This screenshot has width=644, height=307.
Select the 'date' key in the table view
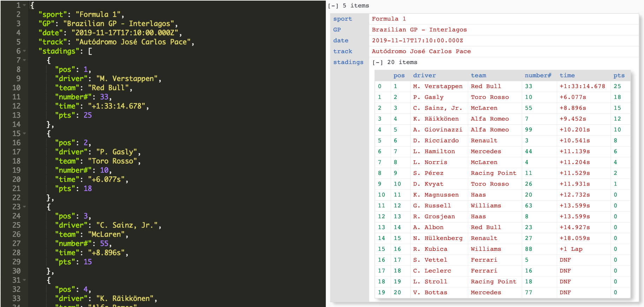coord(341,41)
